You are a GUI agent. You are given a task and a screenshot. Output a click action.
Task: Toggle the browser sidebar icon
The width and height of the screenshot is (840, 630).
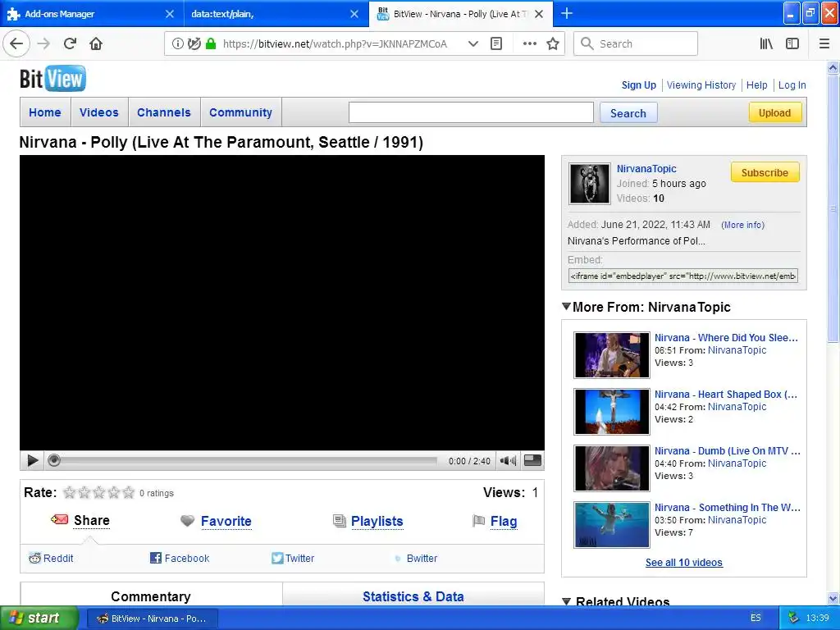coord(792,44)
